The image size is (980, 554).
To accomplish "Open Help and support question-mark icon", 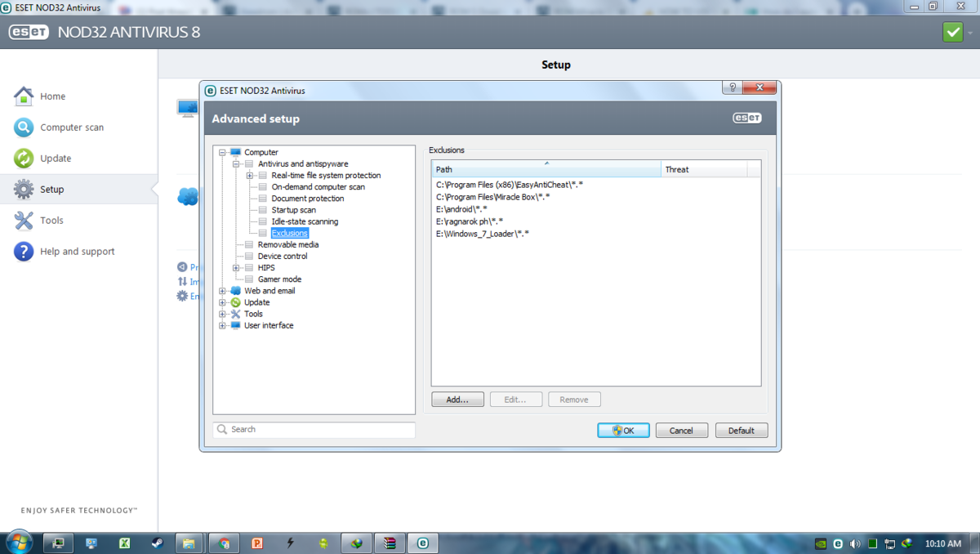I will coord(24,251).
